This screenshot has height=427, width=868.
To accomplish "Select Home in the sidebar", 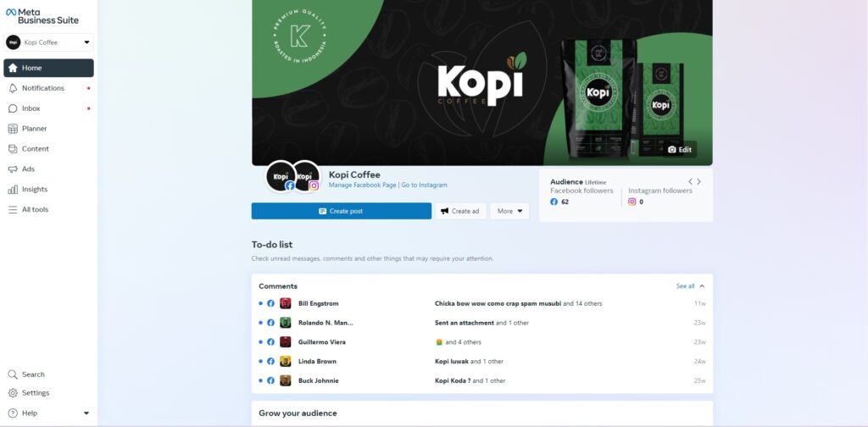I will tap(48, 68).
